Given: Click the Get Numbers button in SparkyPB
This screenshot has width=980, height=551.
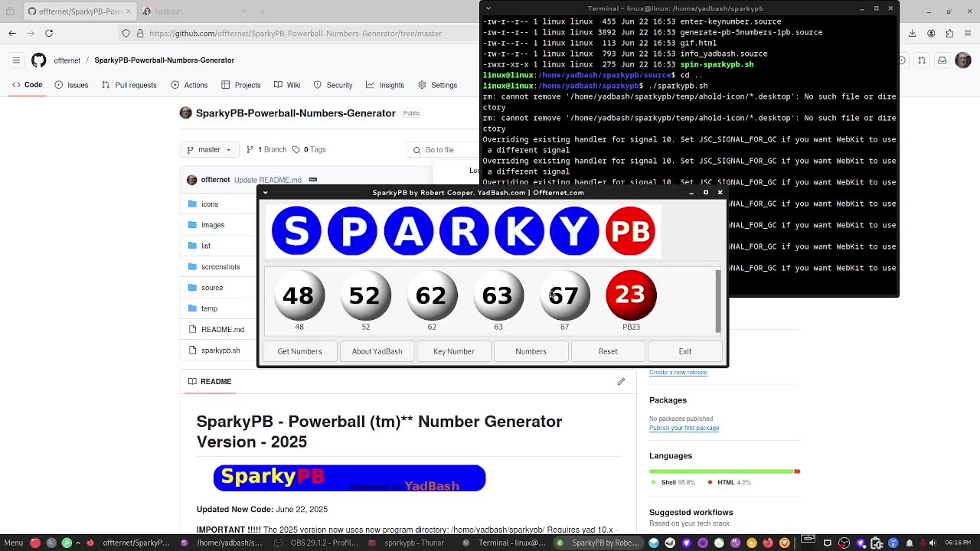Looking at the screenshot, I should pyautogui.click(x=299, y=351).
